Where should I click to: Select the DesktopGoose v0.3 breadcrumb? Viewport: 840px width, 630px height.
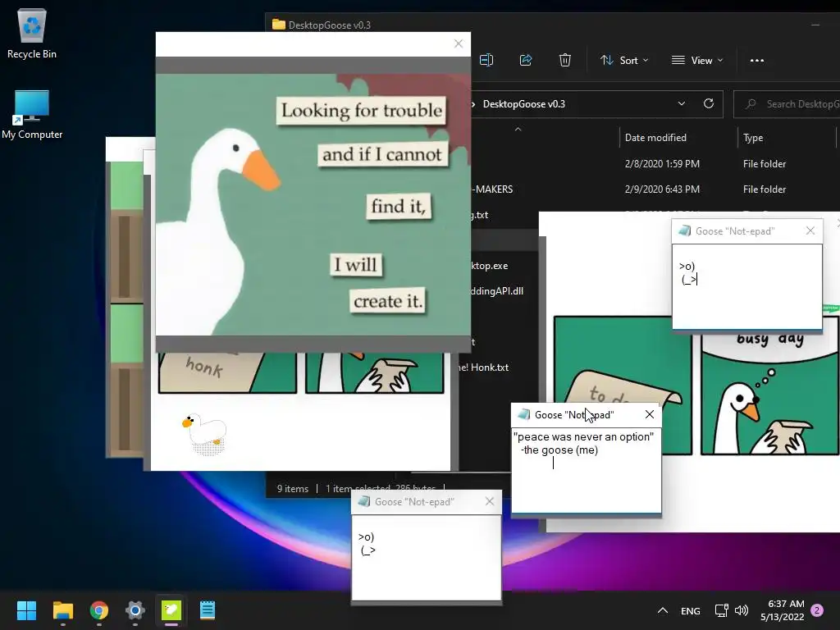point(524,104)
